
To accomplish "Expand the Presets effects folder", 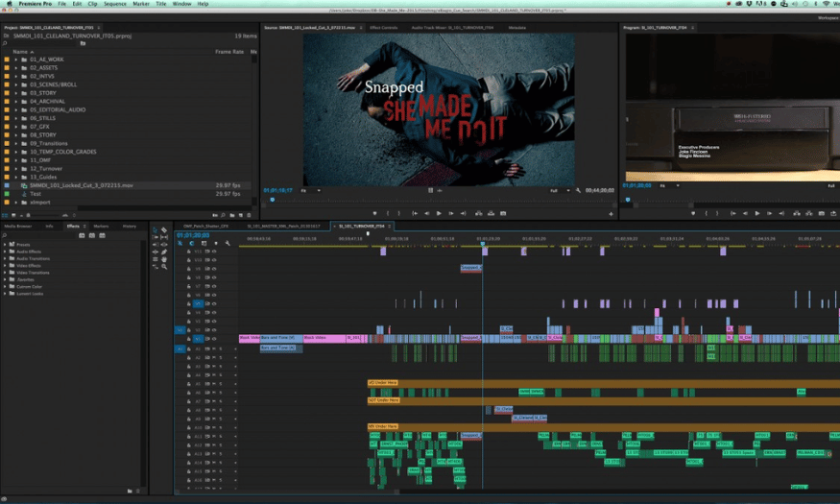I will tap(5, 244).
